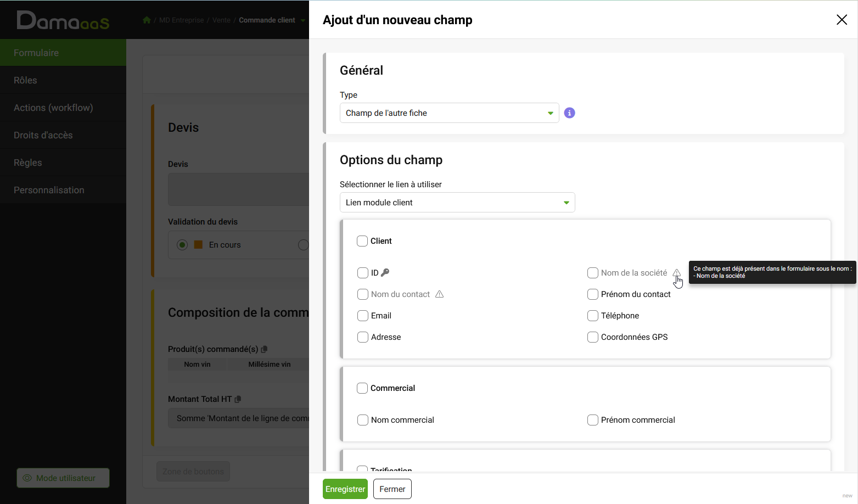Go to Rôles in the sidebar
Screen dimensions: 858x504
(x=25, y=80)
